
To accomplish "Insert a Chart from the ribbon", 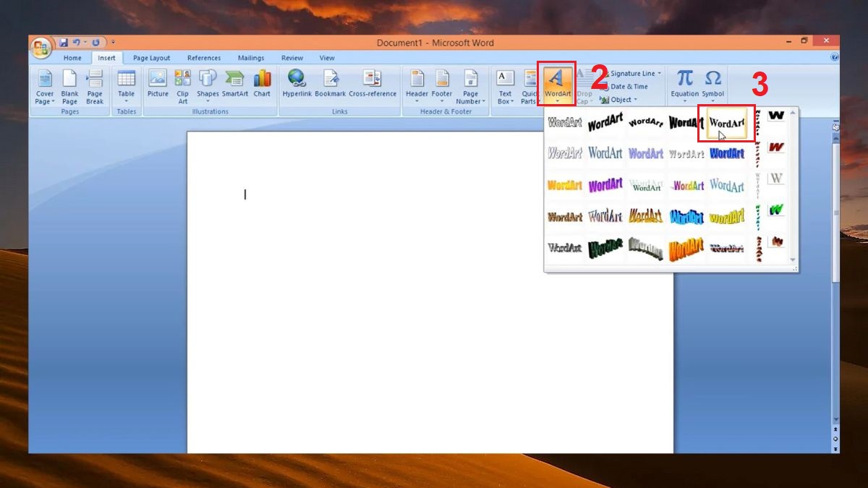I will (x=262, y=84).
